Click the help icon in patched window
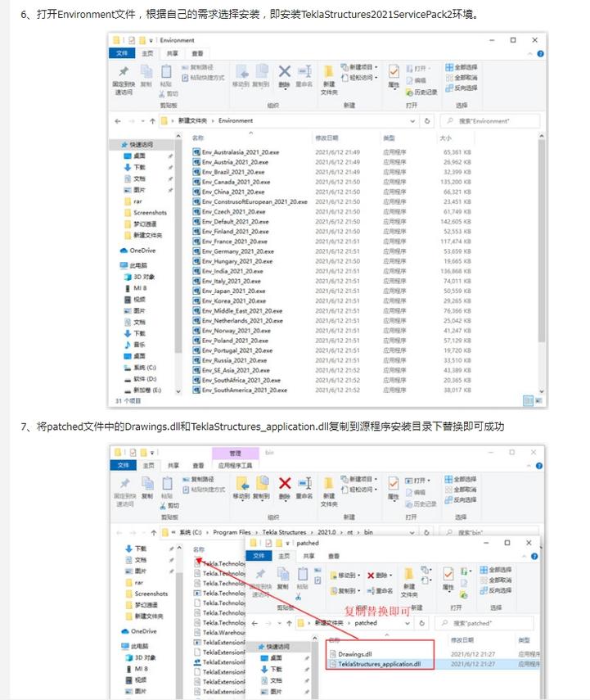 coord(534,556)
